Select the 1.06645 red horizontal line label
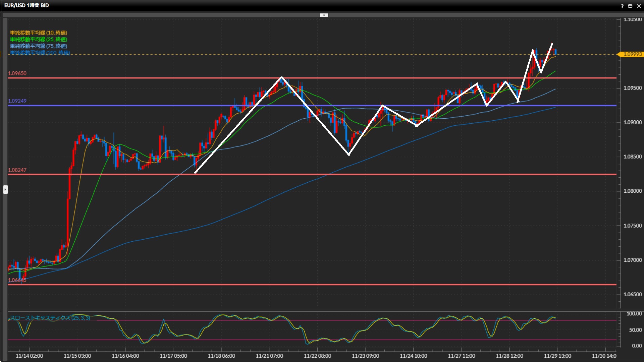 pos(17,280)
